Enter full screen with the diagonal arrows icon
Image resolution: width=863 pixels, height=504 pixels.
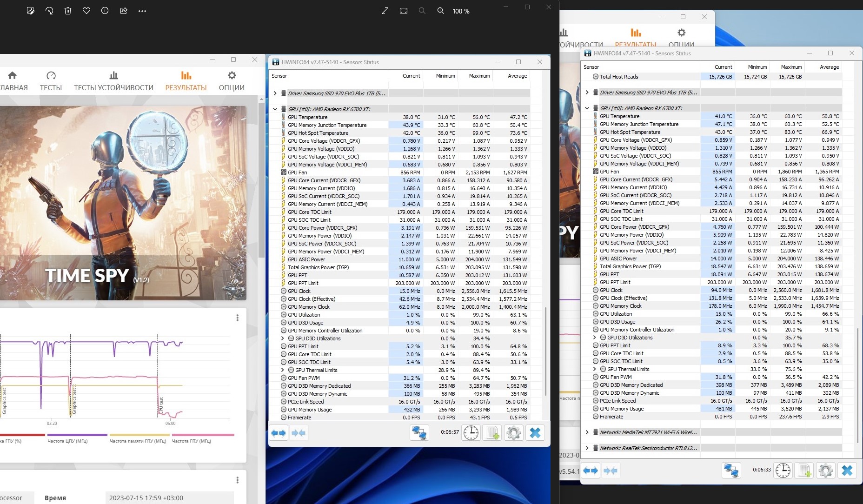(x=385, y=11)
